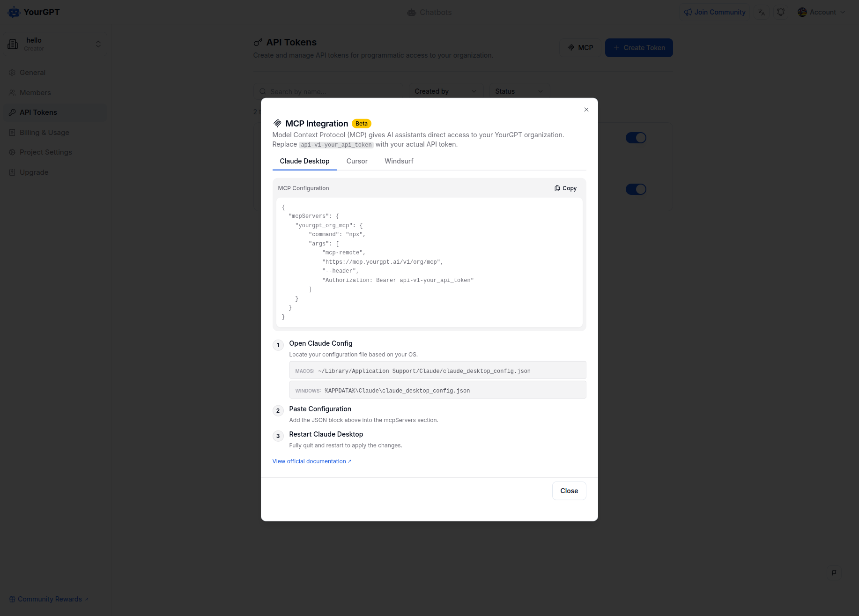Expand the Created by dropdown
This screenshot has width=859, height=616.
coord(445,91)
